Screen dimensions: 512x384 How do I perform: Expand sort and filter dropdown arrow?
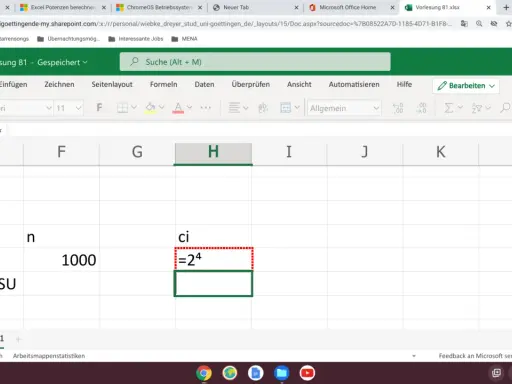[x=488, y=107]
